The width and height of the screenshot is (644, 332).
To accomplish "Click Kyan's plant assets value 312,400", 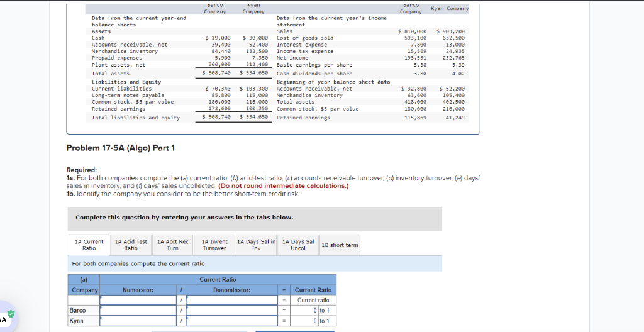I will click(x=257, y=65).
